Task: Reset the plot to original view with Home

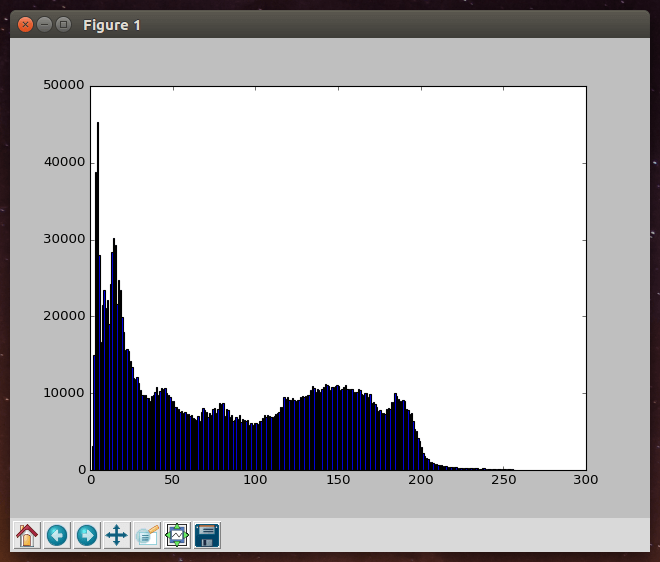Action: (27, 535)
